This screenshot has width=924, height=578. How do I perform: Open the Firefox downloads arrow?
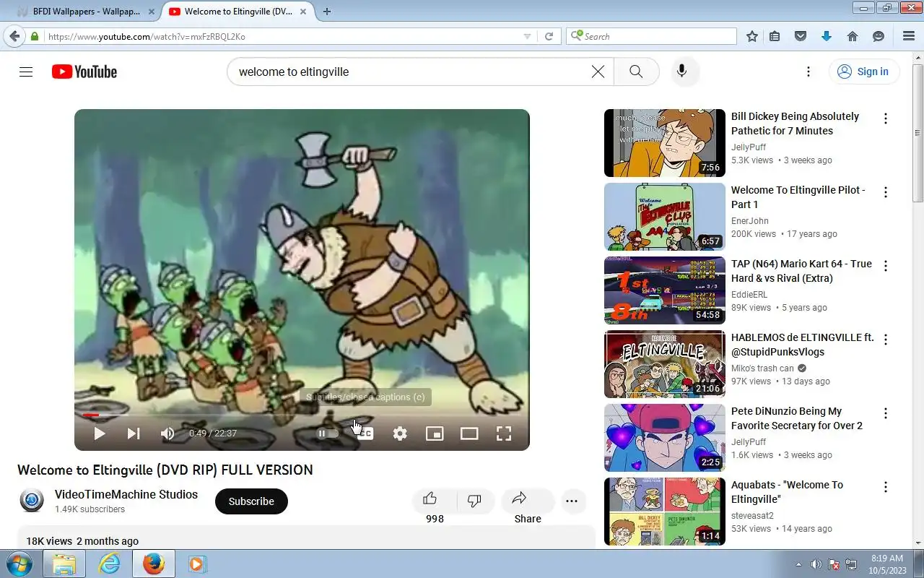click(827, 36)
